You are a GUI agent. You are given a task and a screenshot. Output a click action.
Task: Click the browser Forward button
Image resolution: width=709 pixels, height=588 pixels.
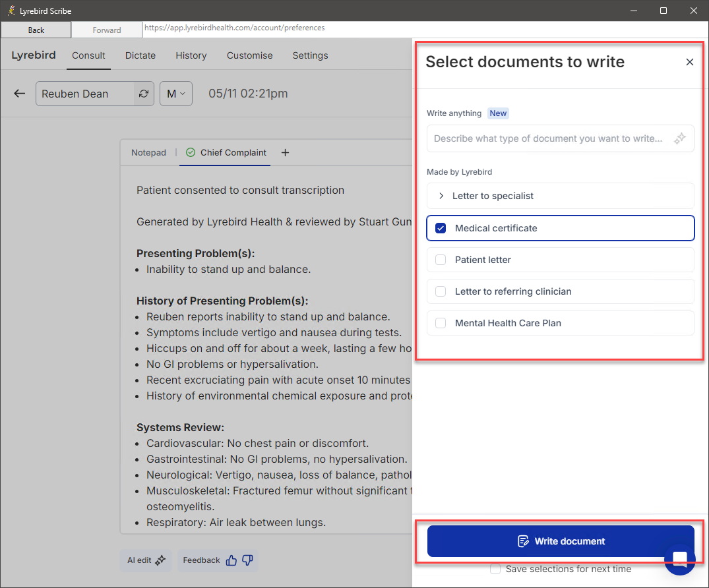[107, 30]
